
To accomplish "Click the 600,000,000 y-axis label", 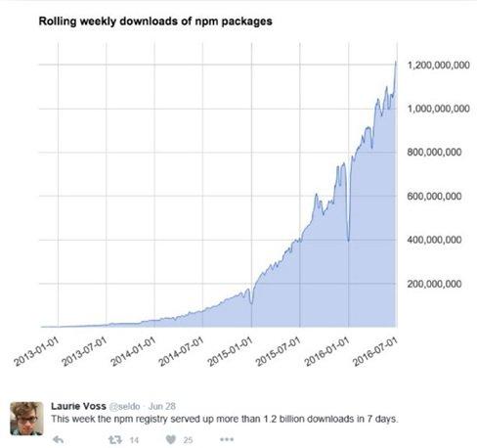I will pos(434,197).
